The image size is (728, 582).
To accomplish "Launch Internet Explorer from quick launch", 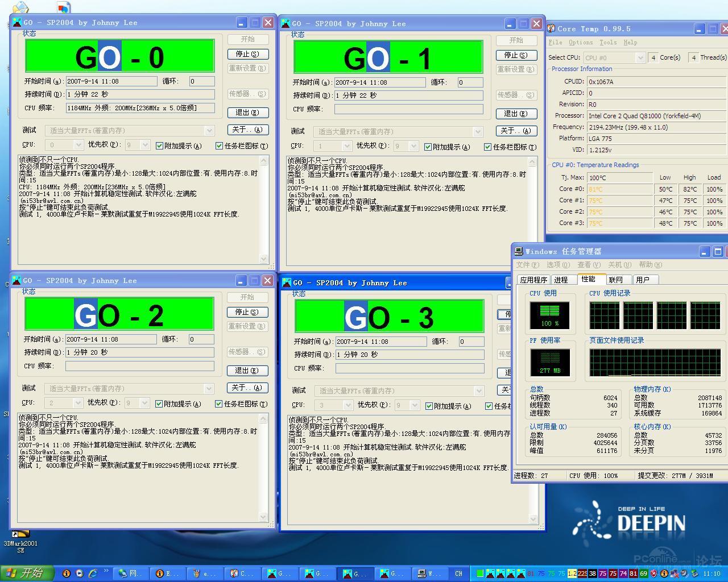I will tap(93, 573).
